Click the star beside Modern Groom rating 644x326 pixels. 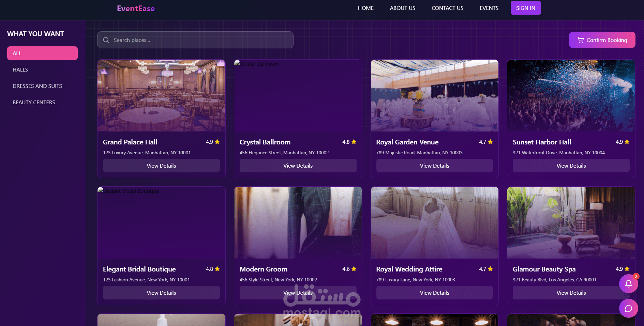(x=354, y=269)
